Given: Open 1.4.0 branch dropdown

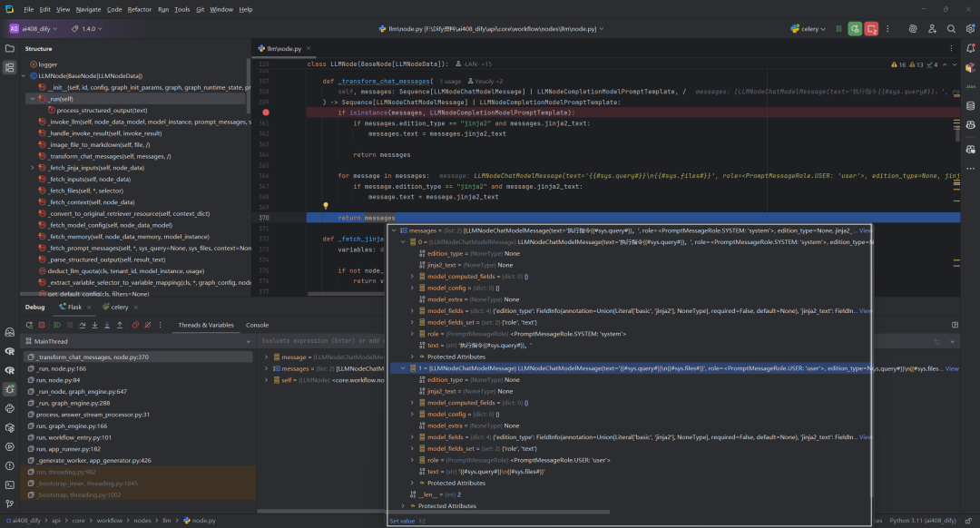Looking at the screenshot, I should point(87,29).
